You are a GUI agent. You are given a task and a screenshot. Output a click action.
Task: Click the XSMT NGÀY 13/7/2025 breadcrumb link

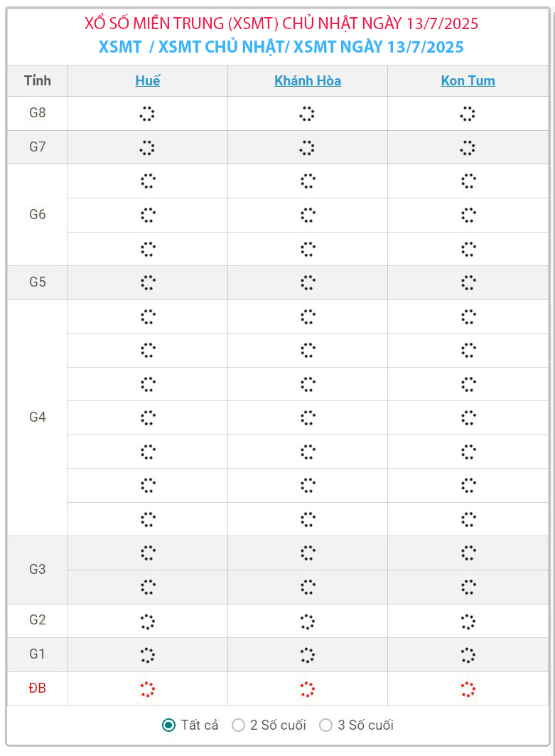(378, 47)
